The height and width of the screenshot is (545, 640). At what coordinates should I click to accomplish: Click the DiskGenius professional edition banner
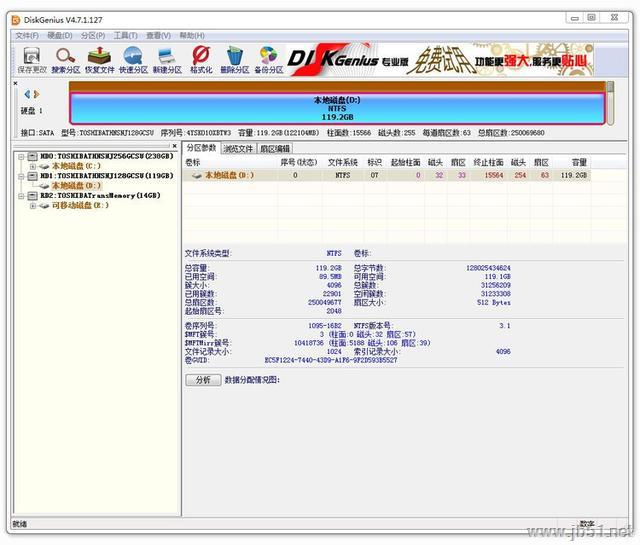(440, 60)
